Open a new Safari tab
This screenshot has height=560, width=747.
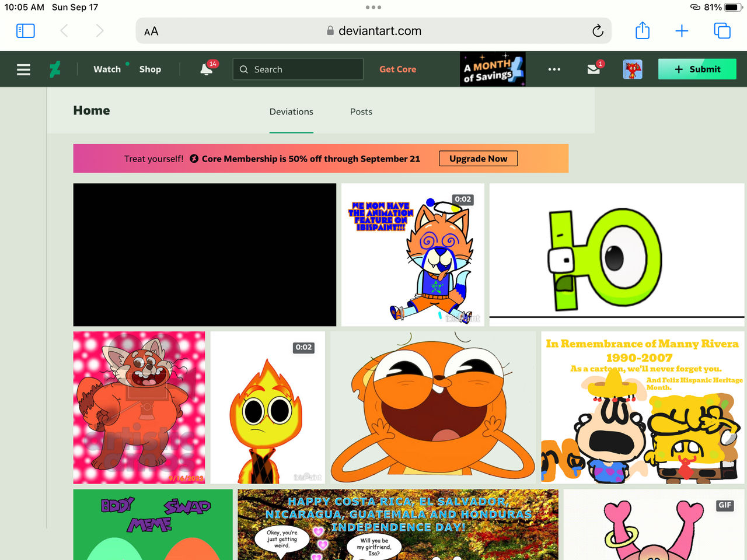tap(682, 31)
